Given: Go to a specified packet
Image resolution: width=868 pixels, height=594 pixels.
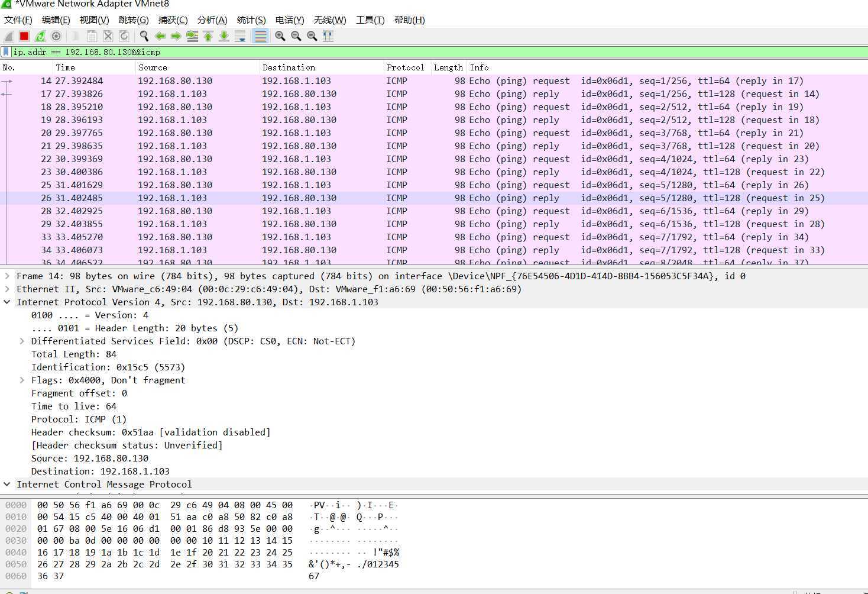Looking at the screenshot, I should tap(192, 36).
